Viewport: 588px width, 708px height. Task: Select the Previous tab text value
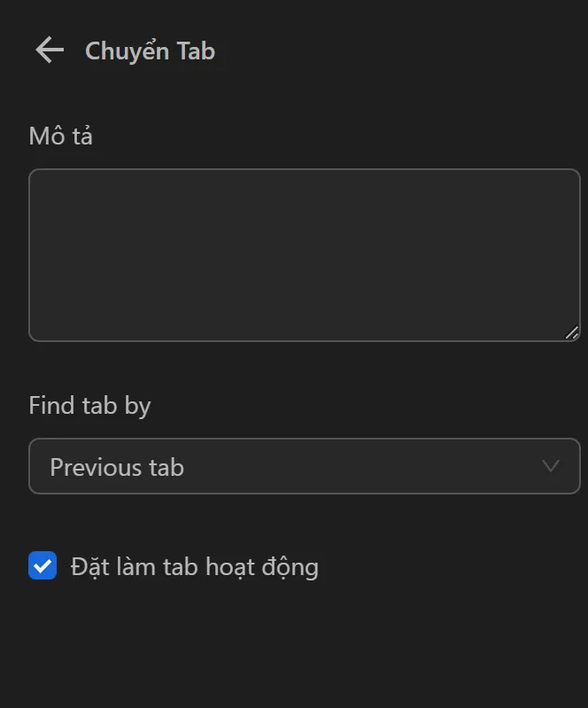tap(117, 467)
